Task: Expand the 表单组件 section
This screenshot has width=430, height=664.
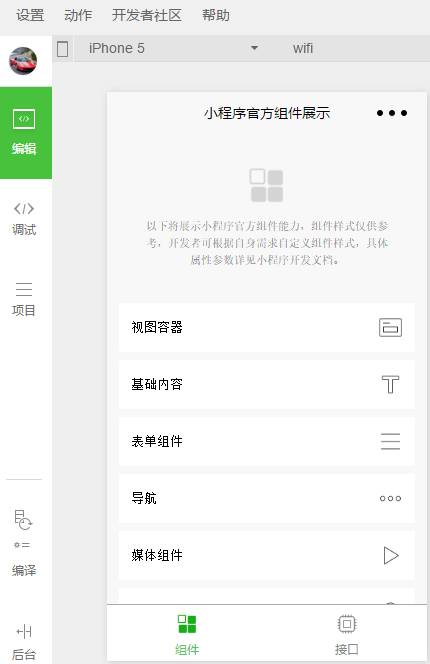Action: 267,441
